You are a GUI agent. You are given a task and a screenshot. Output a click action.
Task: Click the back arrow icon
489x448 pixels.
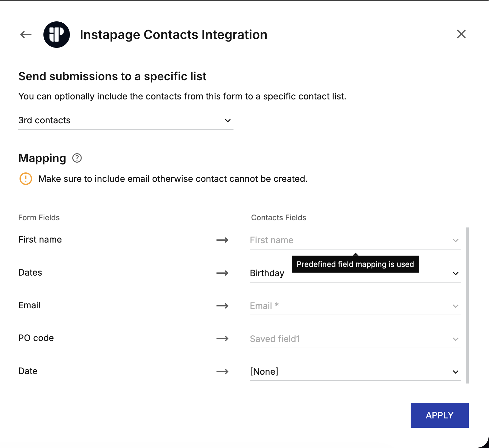pyautogui.click(x=26, y=35)
